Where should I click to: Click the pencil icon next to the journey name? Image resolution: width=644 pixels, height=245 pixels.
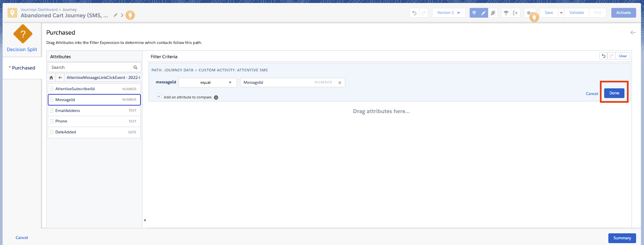[x=116, y=15]
